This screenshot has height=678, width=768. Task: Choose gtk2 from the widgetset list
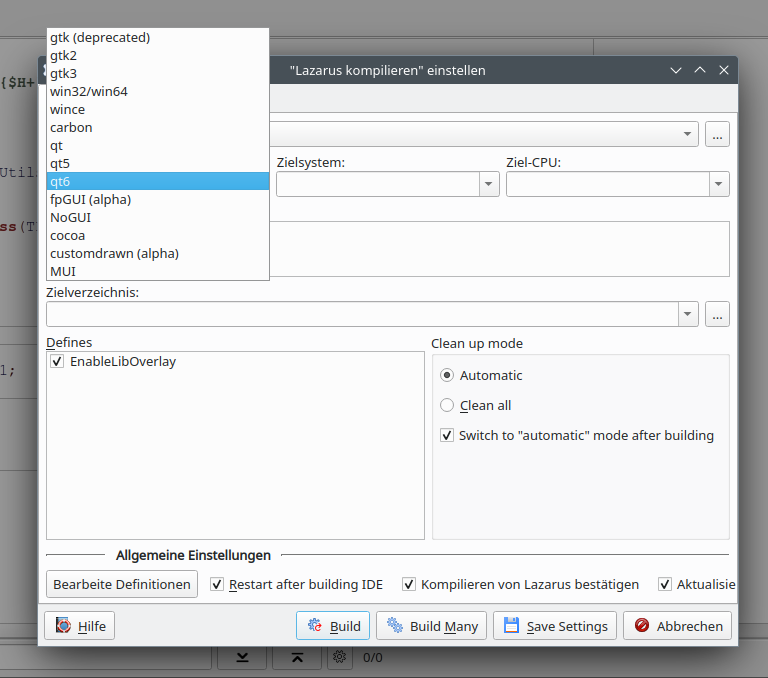[x=64, y=56]
